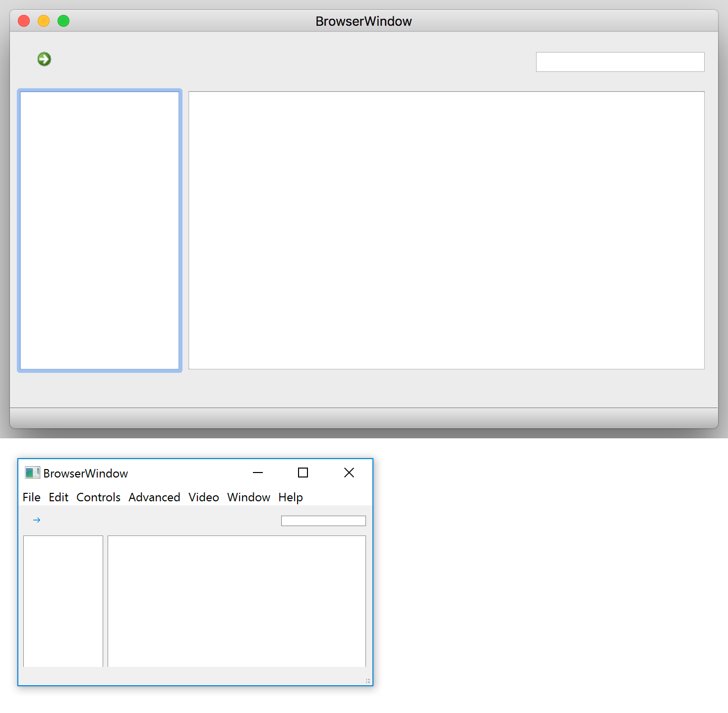Open the Advanced menu
Image resolution: width=728 pixels, height=713 pixels.
click(x=154, y=497)
